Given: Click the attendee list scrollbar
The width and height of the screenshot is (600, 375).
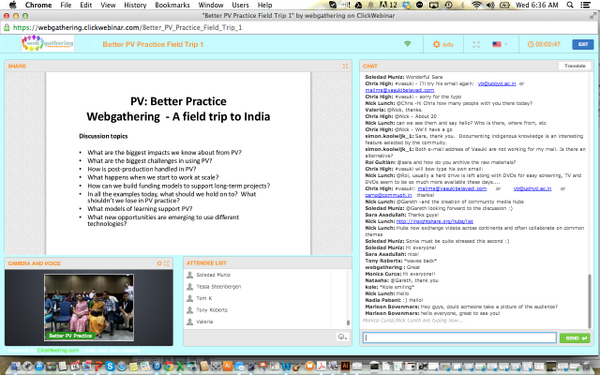Looking at the screenshot, I should click(x=348, y=323).
